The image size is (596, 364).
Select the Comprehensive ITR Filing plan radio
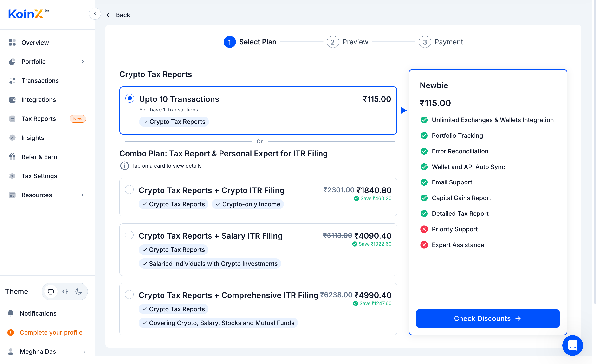coord(129,294)
